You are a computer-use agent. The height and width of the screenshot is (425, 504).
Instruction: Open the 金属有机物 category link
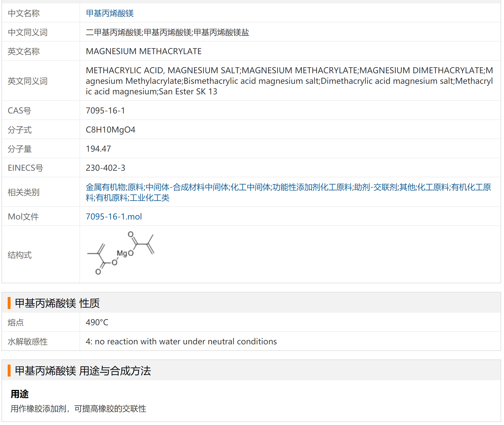click(105, 187)
